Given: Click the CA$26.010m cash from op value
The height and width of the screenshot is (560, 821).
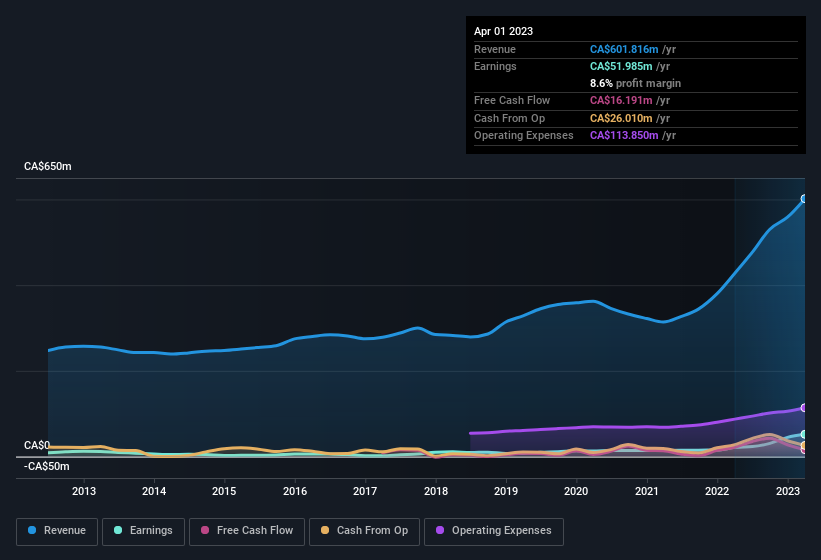Looking at the screenshot, I should [x=621, y=118].
